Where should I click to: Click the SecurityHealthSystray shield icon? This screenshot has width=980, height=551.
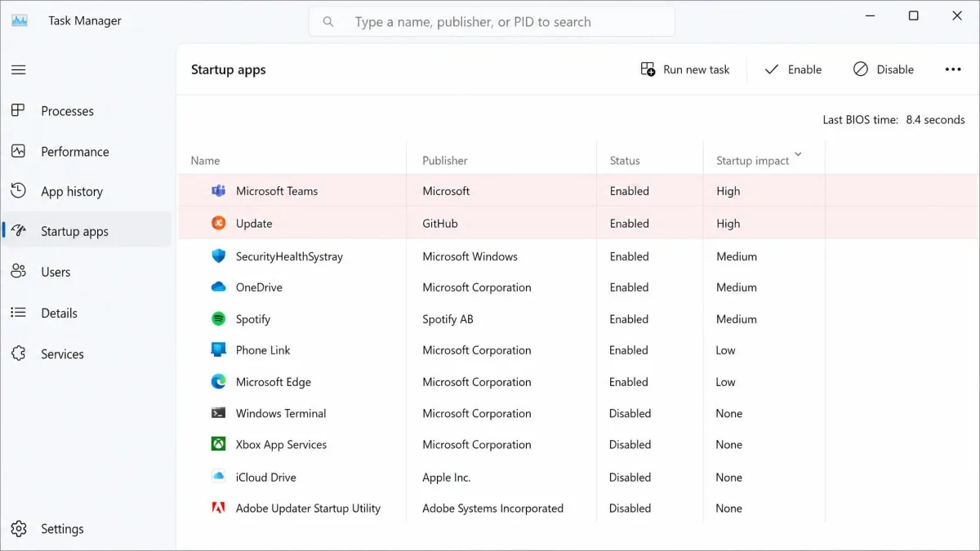[218, 256]
